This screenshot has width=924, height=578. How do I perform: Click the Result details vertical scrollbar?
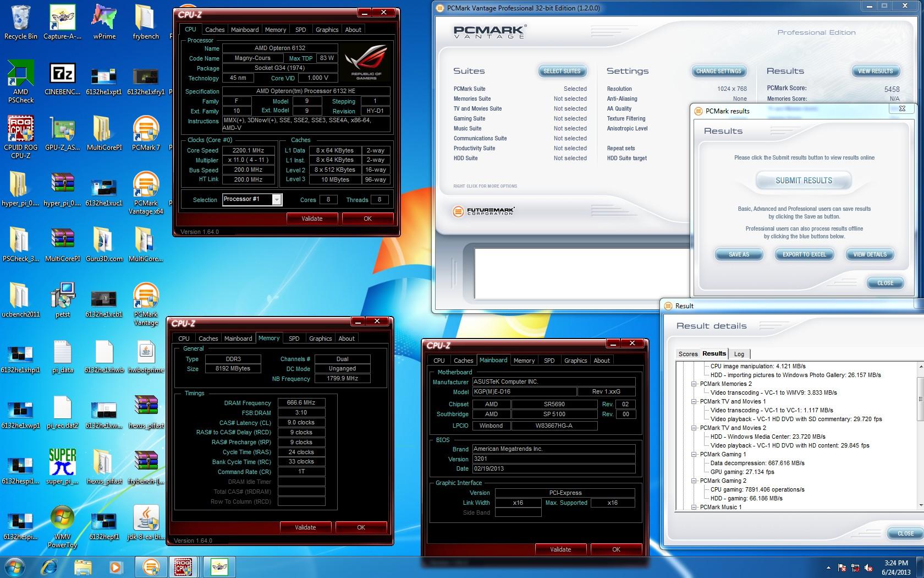(921, 435)
